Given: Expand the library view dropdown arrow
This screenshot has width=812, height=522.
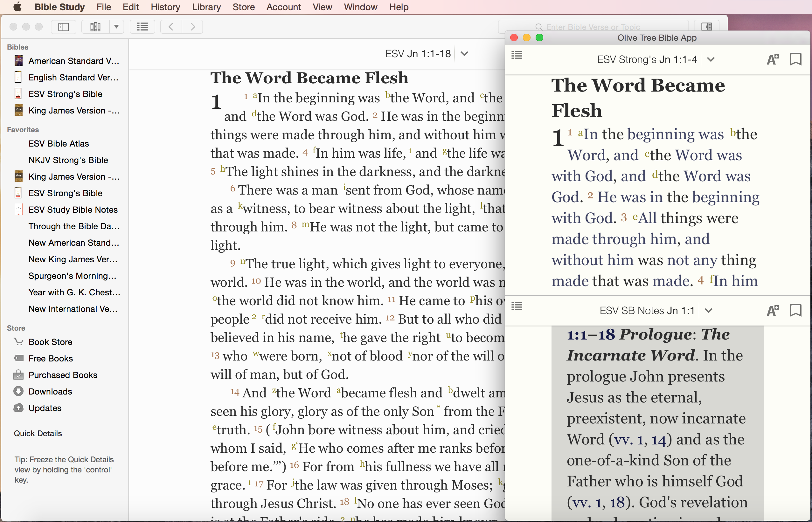Looking at the screenshot, I should [x=116, y=27].
